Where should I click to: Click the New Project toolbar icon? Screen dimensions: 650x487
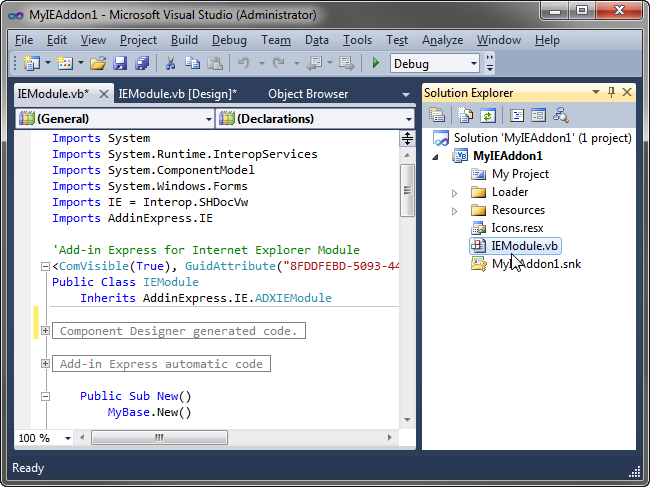(32, 63)
